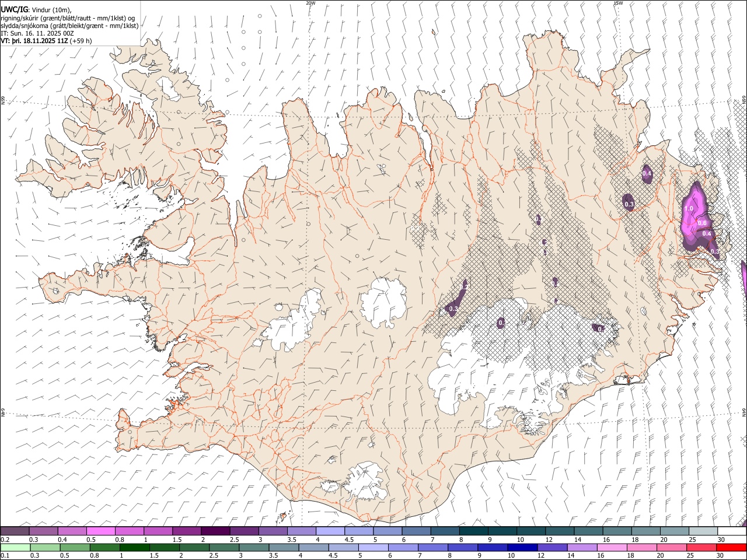Click the 'VT: þri. 18.11.2025 11Z (+59 h)' line
This screenshot has height=560, width=747.
[x=46, y=41]
